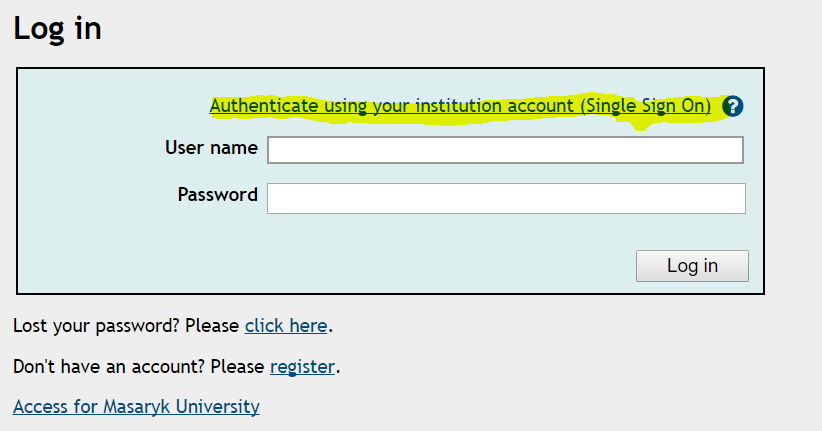The height and width of the screenshot is (431, 822).
Task: Focus the User name input field
Action: tap(505, 150)
